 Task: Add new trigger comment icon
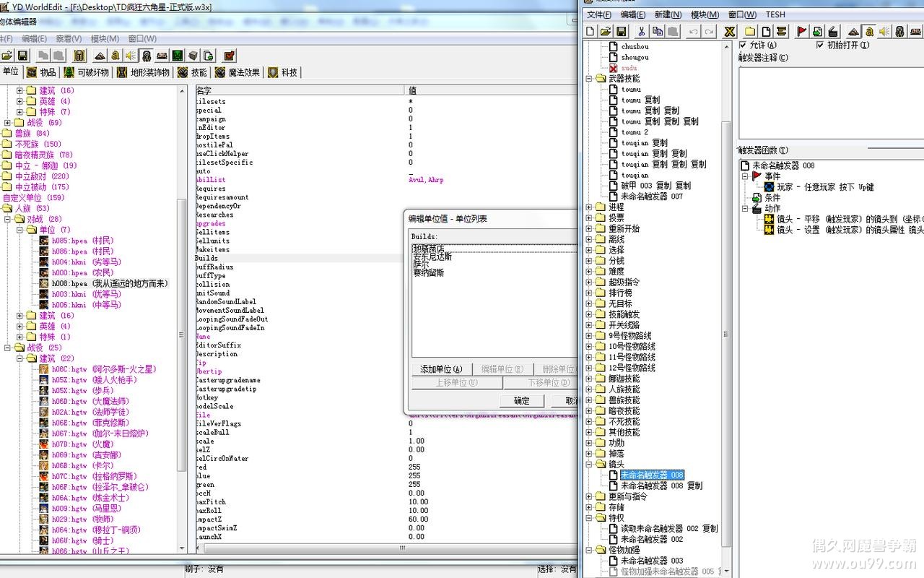[x=782, y=31]
